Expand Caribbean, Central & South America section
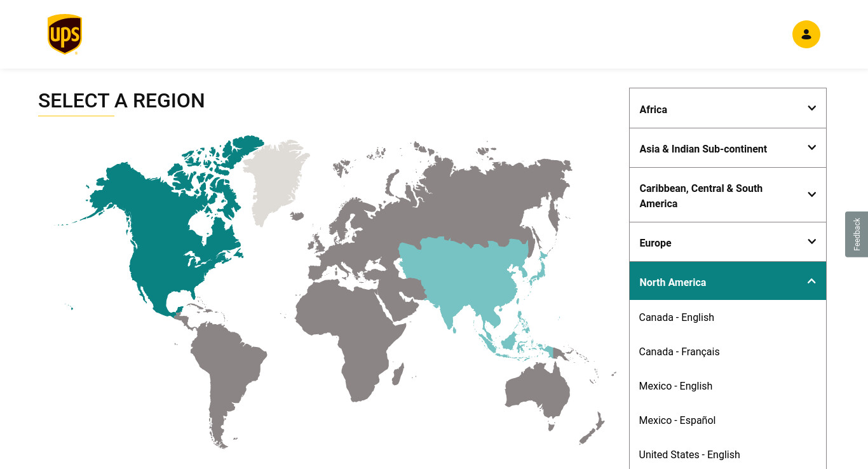This screenshot has width=868, height=469. point(728,195)
